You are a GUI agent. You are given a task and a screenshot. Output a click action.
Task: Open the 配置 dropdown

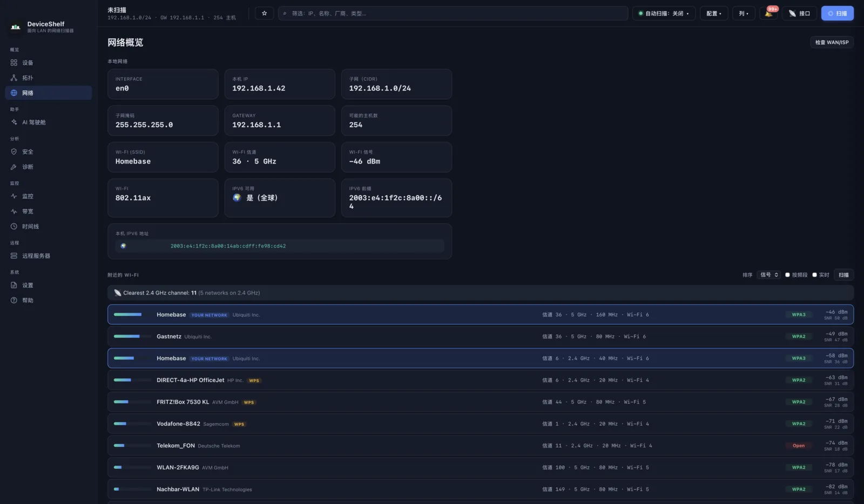714,13
